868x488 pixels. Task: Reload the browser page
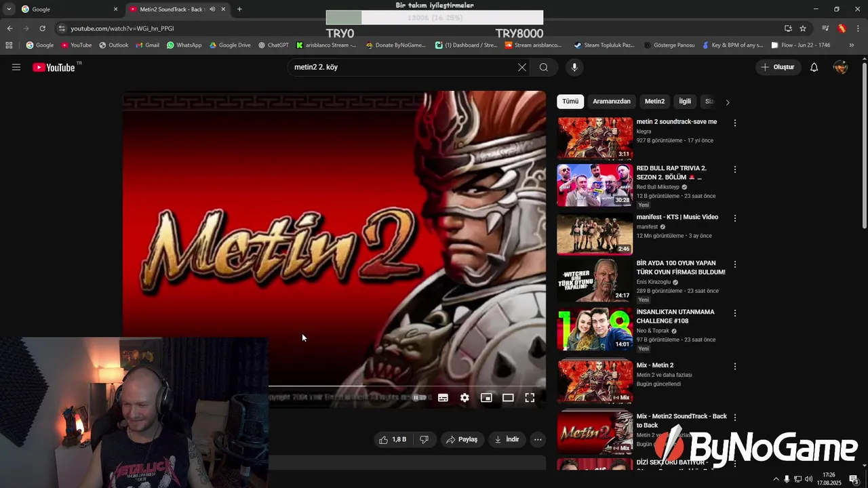42,28
